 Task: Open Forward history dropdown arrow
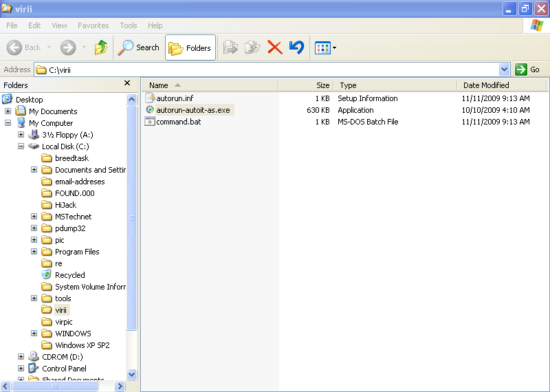click(x=84, y=47)
